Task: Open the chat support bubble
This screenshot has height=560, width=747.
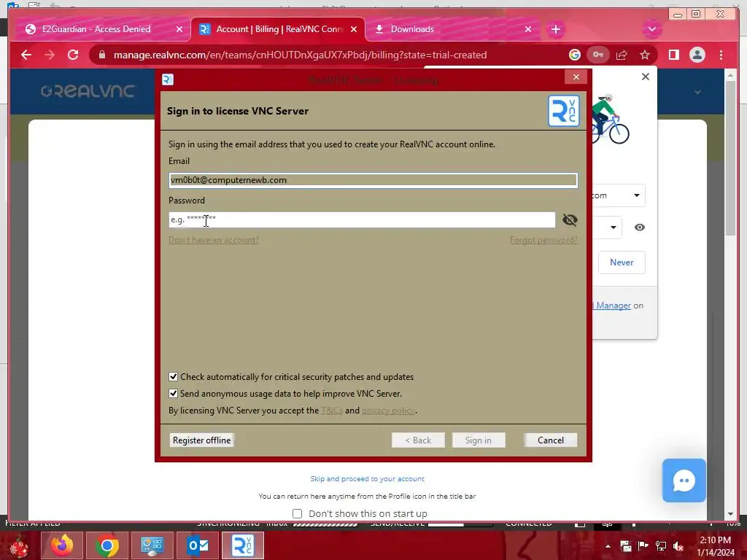Action: [x=684, y=480]
